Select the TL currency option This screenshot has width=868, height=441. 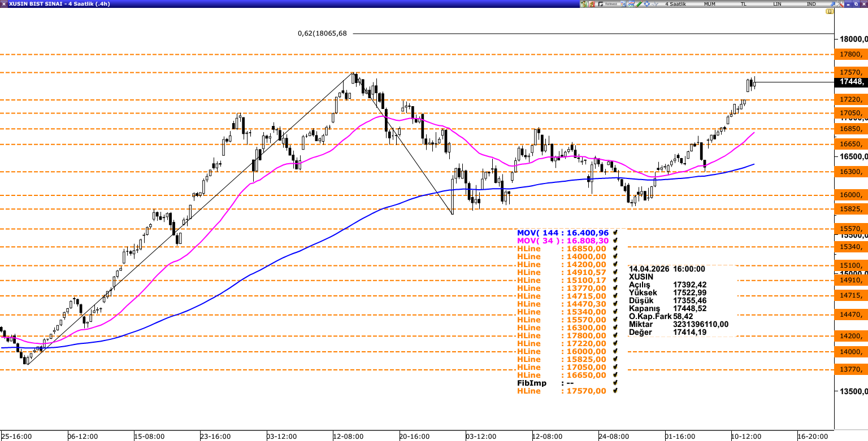point(744,4)
